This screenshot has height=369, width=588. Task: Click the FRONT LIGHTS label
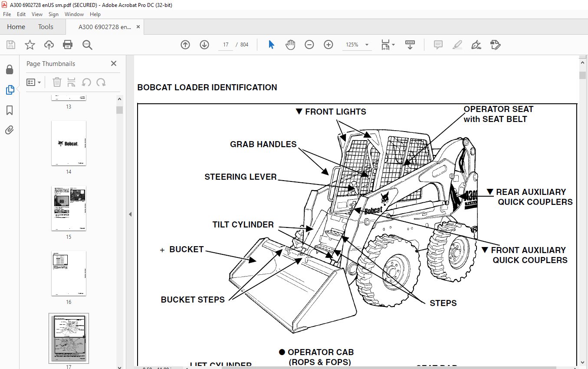point(335,112)
